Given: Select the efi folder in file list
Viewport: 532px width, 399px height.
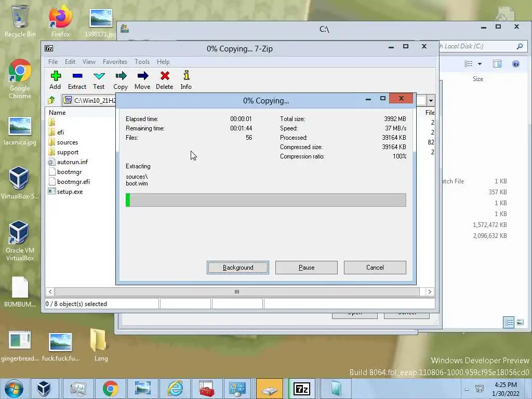Looking at the screenshot, I should coord(60,132).
